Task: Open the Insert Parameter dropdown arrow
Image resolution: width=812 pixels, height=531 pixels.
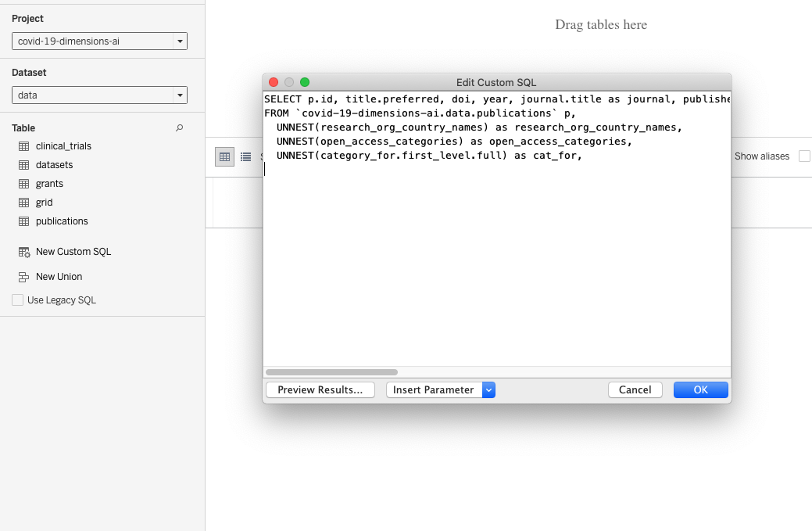Action: point(489,390)
